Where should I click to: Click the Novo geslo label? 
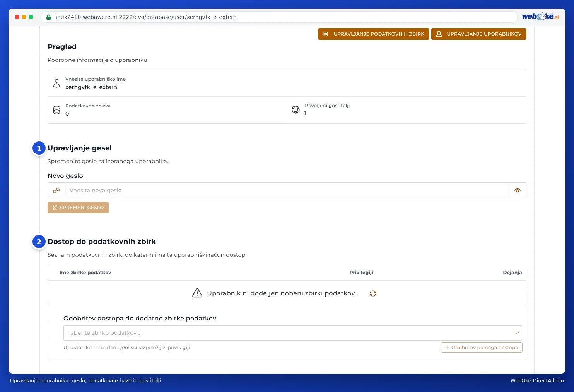[x=65, y=176]
